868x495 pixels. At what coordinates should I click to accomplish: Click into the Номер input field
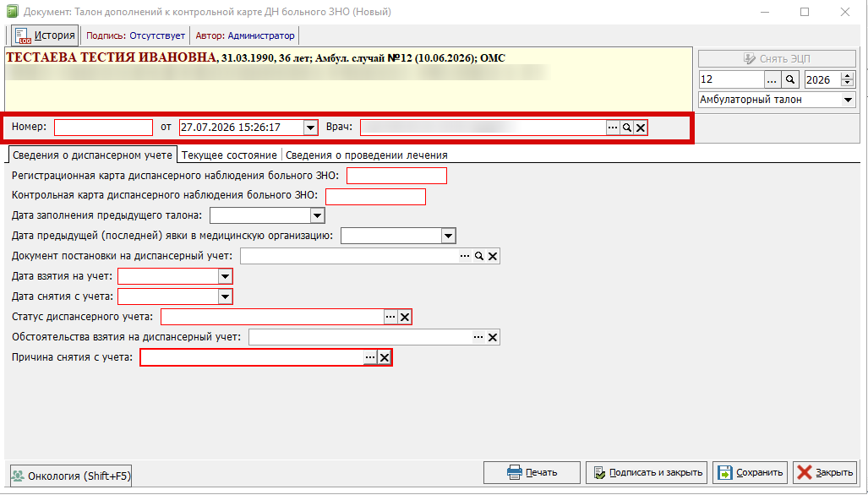[x=103, y=128]
